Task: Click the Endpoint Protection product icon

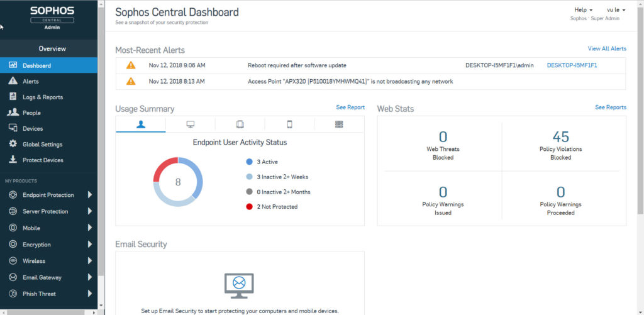Action: tap(13, 195)
